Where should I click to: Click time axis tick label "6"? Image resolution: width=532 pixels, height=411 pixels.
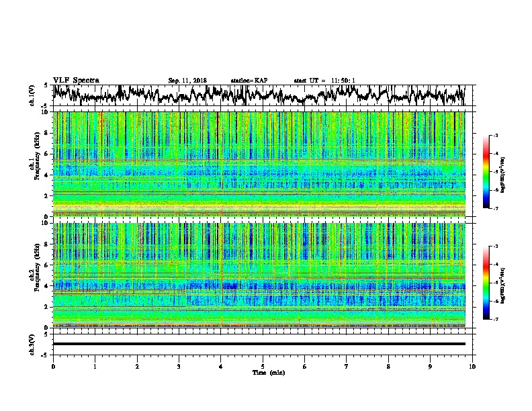tap(305, 367)
